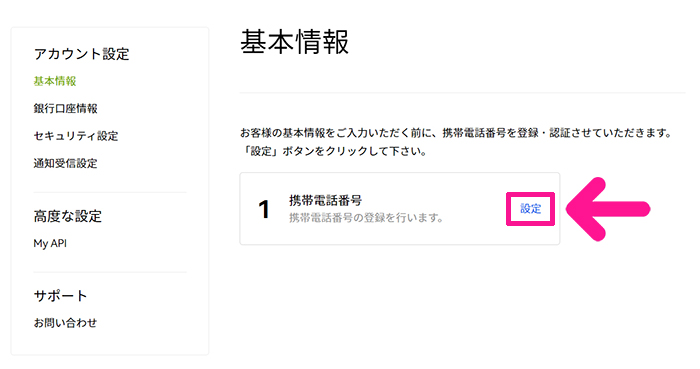Click the 「設定」ボタンをクリックして下さい instruction line
The height and width of the screenshot is (369, 700).
pos(333,151)
